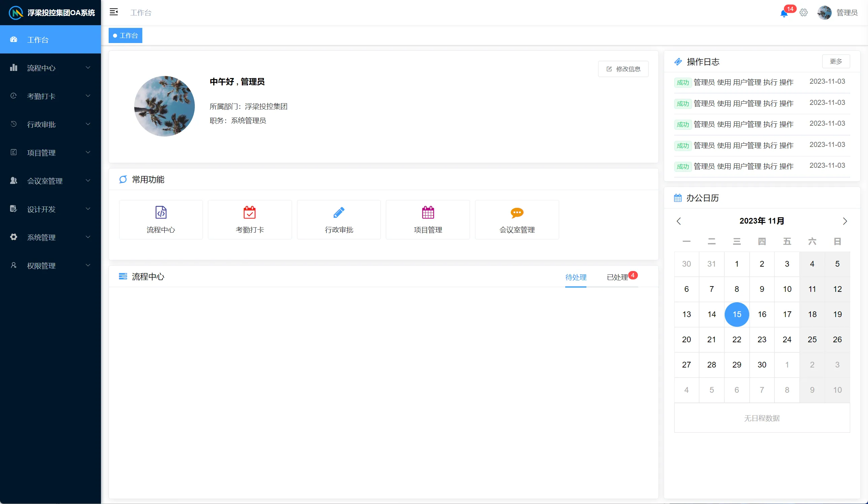Image resolution: width=868 pixels, height=504 pixels.
Task: Click 职务：系统管理员 text
Action: [238, 120]
